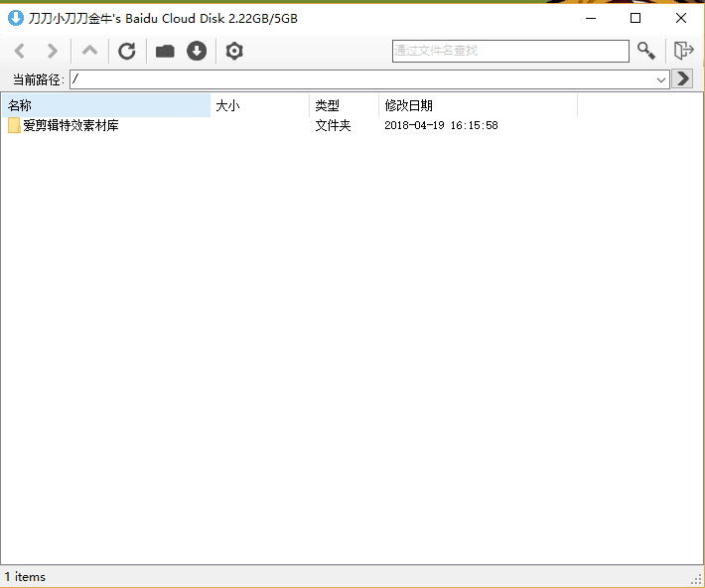Click the 2018-04-19 16:15:58 date cell
The height and width of the screenshot is (588, 705).
pos(441,125)
